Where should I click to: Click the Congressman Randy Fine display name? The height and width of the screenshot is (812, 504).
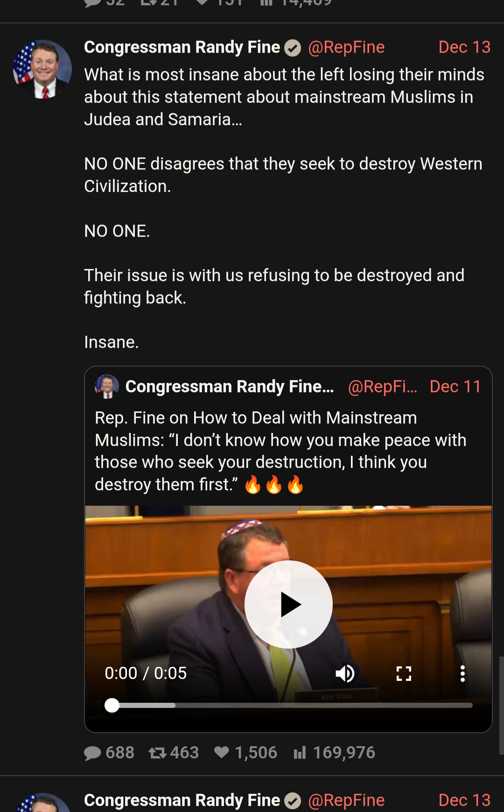click(182, 47)
